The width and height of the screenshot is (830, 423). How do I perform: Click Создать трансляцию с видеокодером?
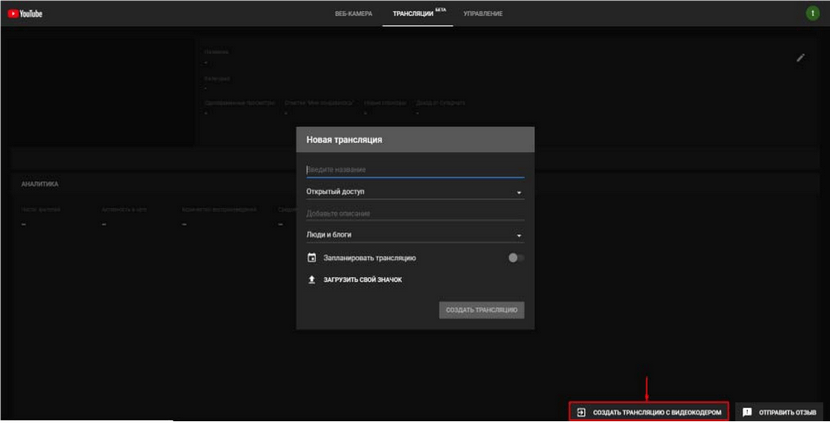click(x=648, y=412)
